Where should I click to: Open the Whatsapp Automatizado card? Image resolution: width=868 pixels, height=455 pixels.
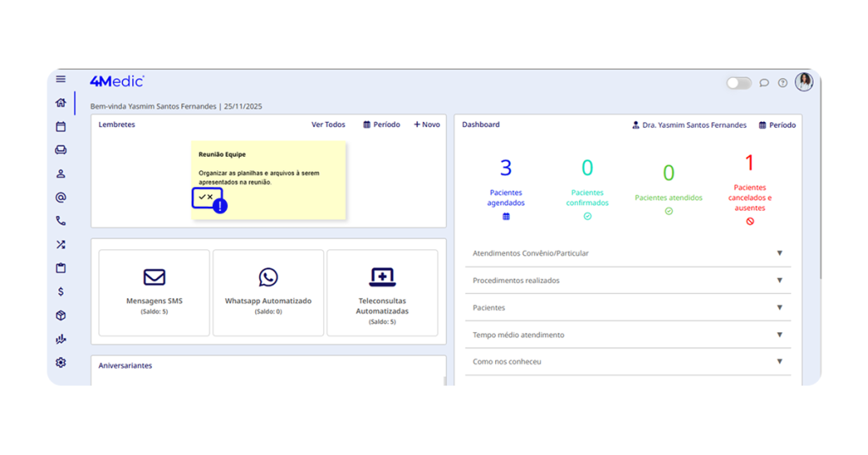pyautogui.click(x=268, y=291)
